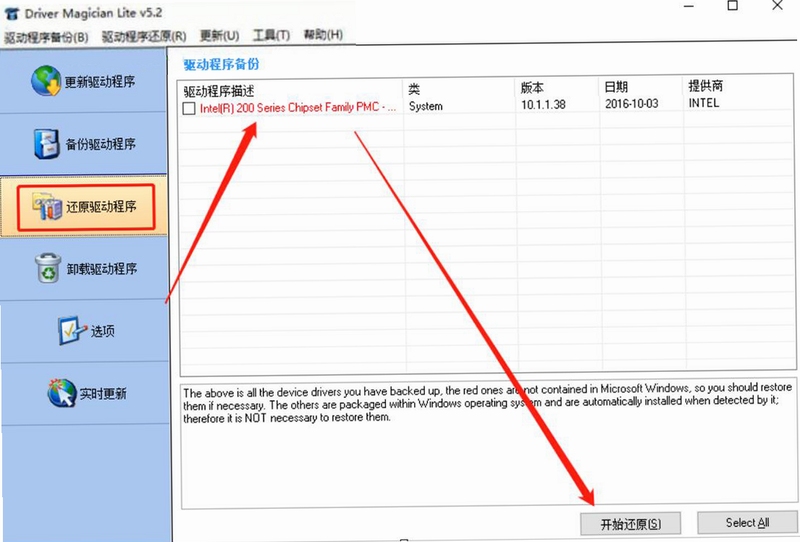Close the Driver Magician window
Viewport: 800px width, 542px height.
tap(777, 5)
